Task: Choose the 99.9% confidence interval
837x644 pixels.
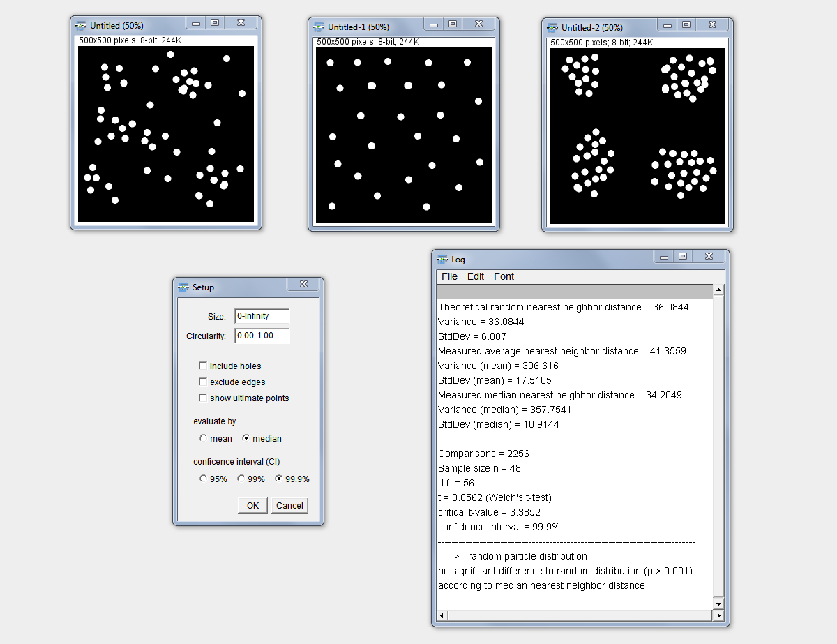Action: (x=278, y=479)
